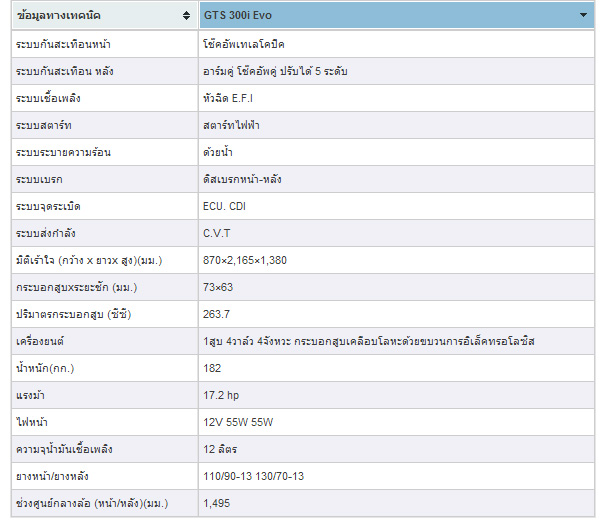
Task: Click the ระบบเบรก row label
Action: [x=39, y=179]
